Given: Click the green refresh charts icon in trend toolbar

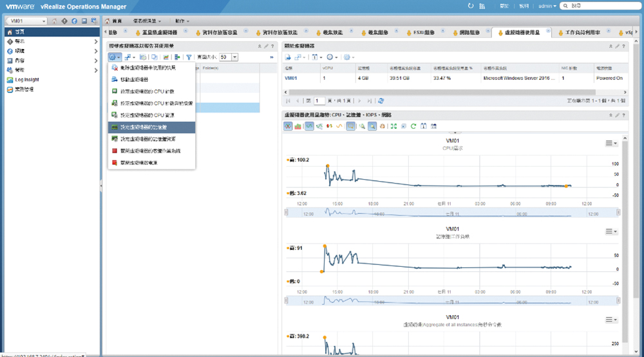Looking at the screenshot, I should click(x=413, y=126).
